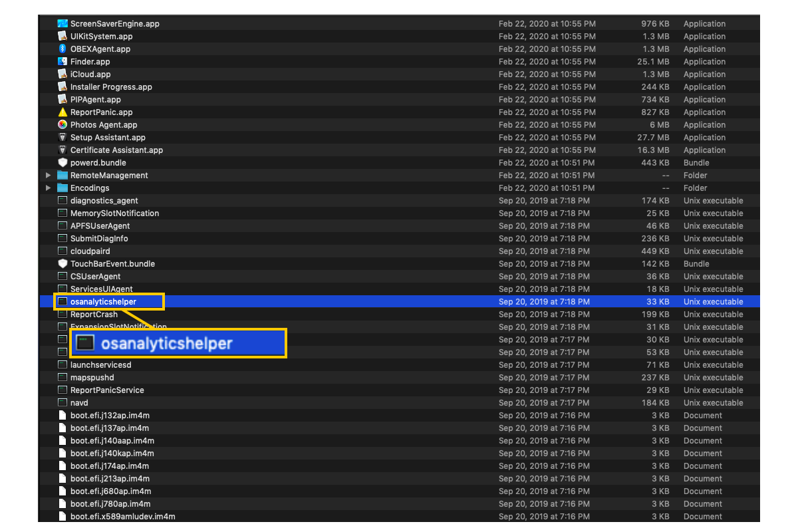This screenshot has width=798, height=532.
Task: Select the ReportPanic.app warning icon
Action: click(x=63, y=112)
